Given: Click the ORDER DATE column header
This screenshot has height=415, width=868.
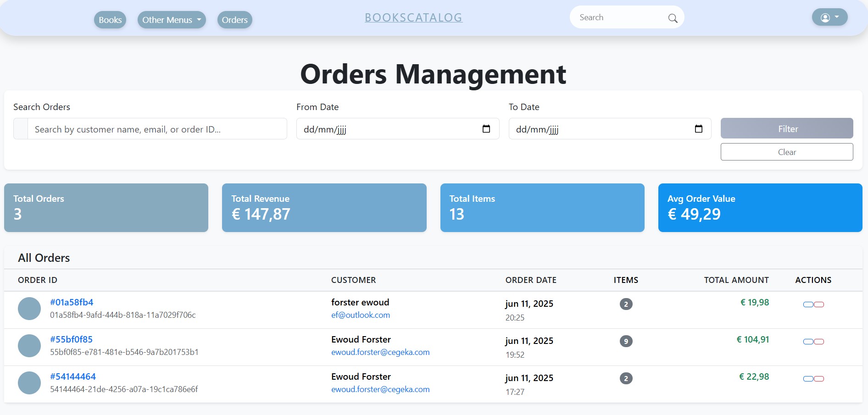Looking at the screenshot, I should point(531,280).
